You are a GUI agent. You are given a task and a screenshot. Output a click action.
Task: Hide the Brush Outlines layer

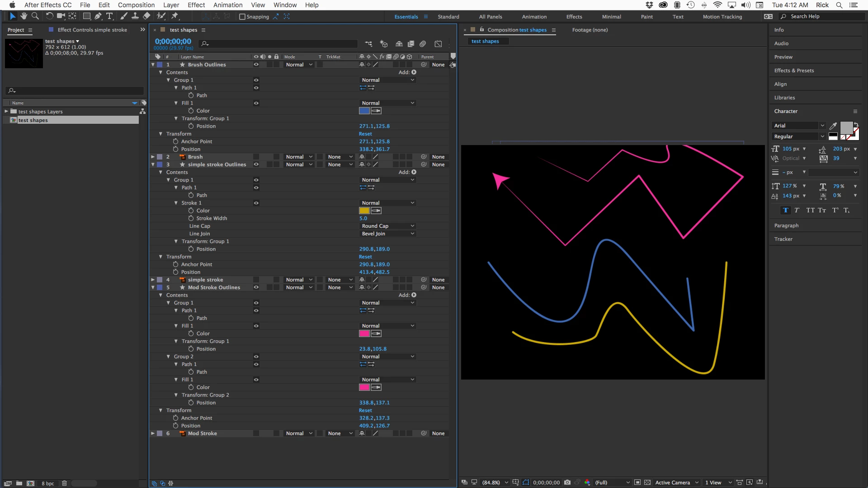click(x=256, y=65)
